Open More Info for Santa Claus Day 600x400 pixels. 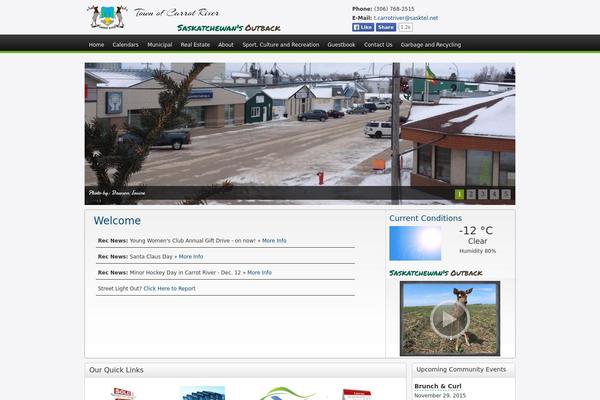(x=191, y=256)
